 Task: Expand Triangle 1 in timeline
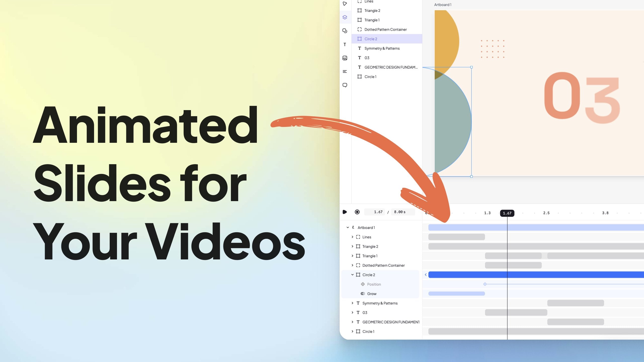point(352,256)
